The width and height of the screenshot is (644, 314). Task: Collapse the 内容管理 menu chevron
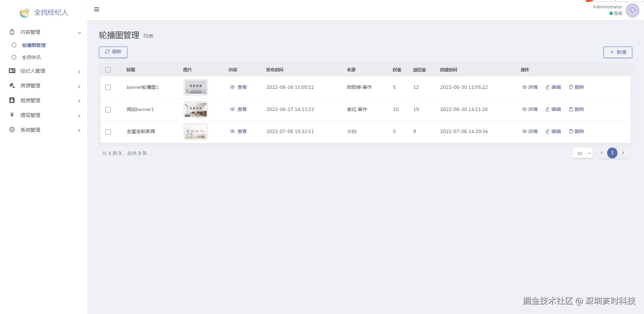click(79, 33)
